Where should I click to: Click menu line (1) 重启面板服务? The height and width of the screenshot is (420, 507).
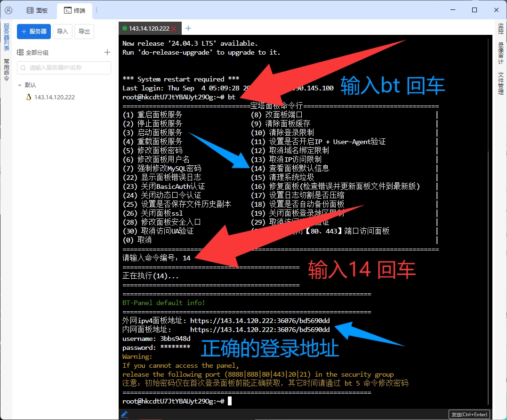[x=153, y=114]
